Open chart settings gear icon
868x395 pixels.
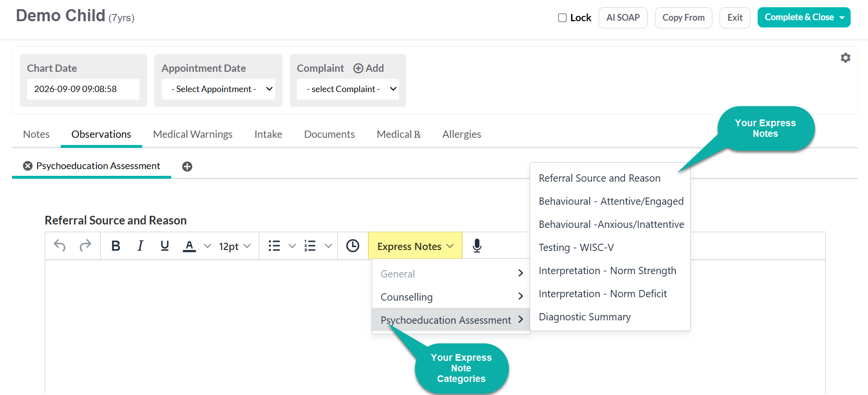click(845, 58)
